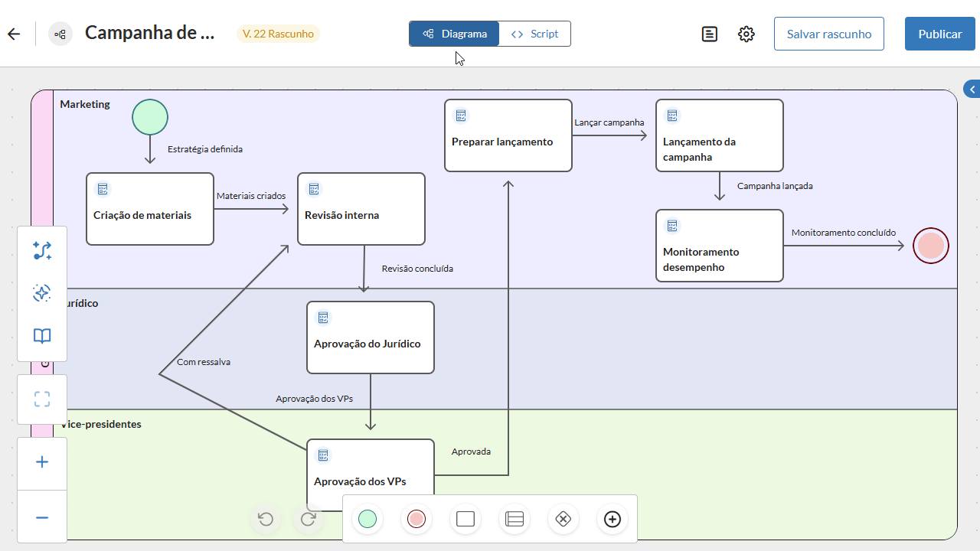Click the back arrow icon
Image resolution: width=980 pixels, height=551 pixels.
click(x=14, y=34)
